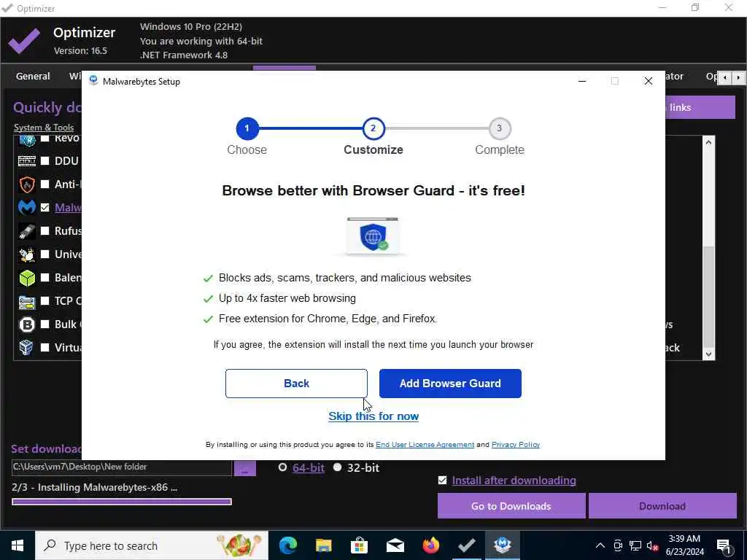Viewport: 747px width, 560px height.
Task: Click the blue Malwarebytes icon in Optimizer list
Action: pyautogui.click(x=27, y=208)
